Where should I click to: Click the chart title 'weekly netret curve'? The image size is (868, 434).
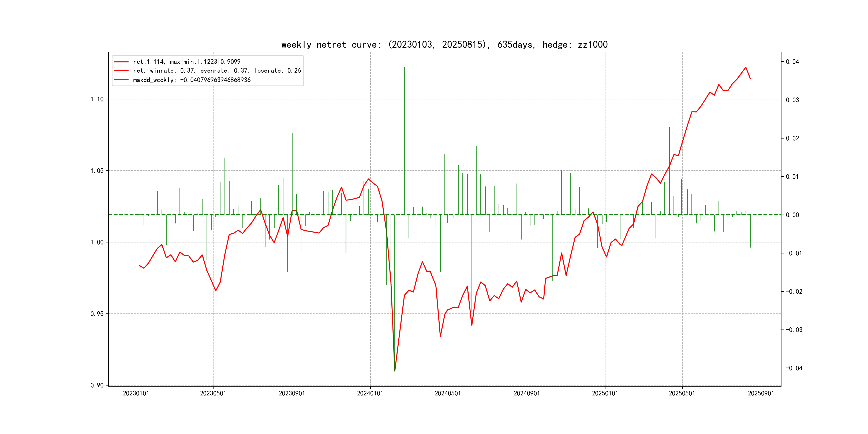[x=444, y=45]
